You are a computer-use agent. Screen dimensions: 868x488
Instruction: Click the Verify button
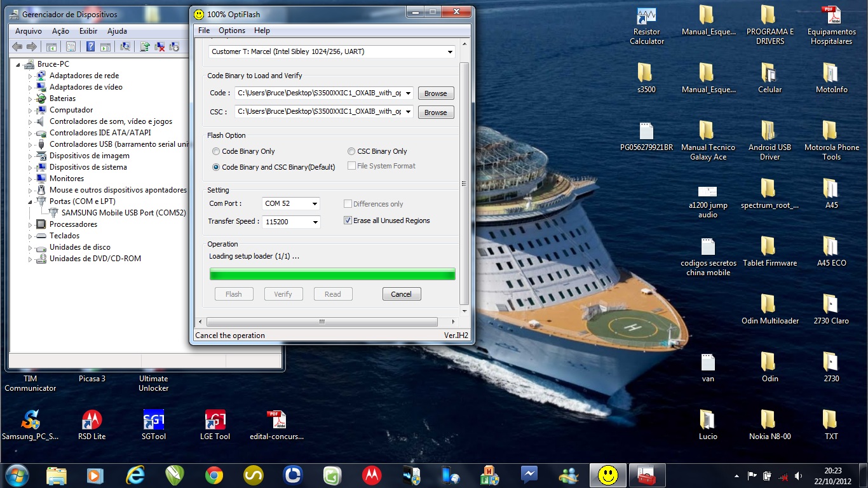pyautogui.click(x=283, y=294)
